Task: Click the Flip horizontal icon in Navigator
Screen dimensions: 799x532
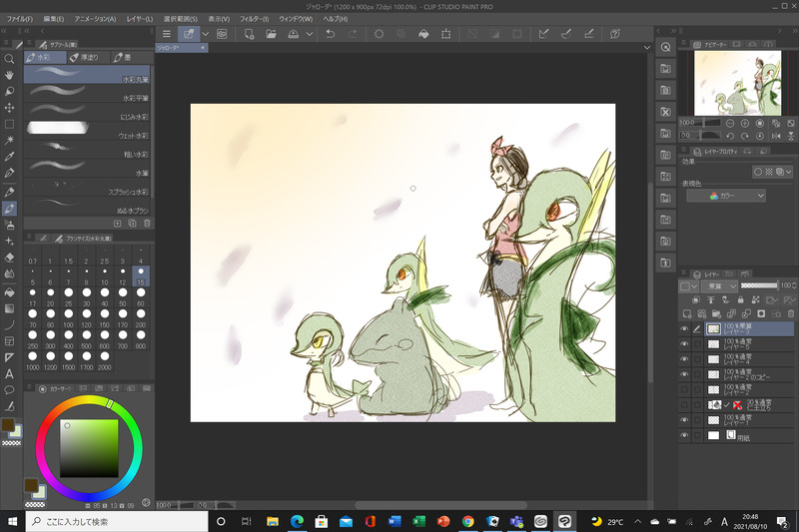Action: pos(776,137)
